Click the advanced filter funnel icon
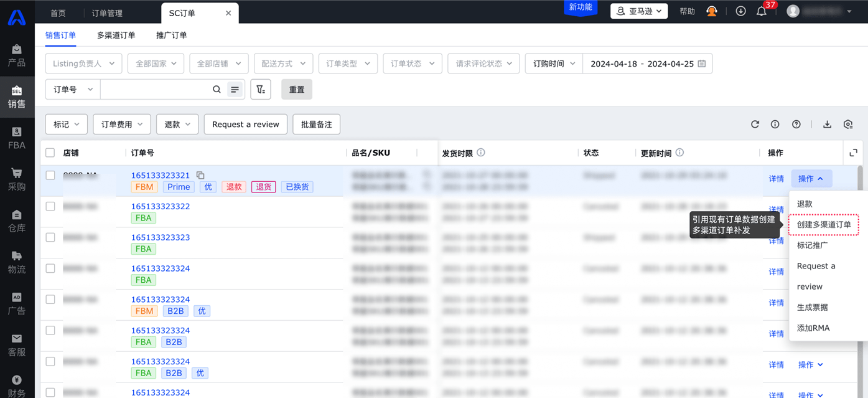This screenshot has width=868, height=398. coord(261,90)
